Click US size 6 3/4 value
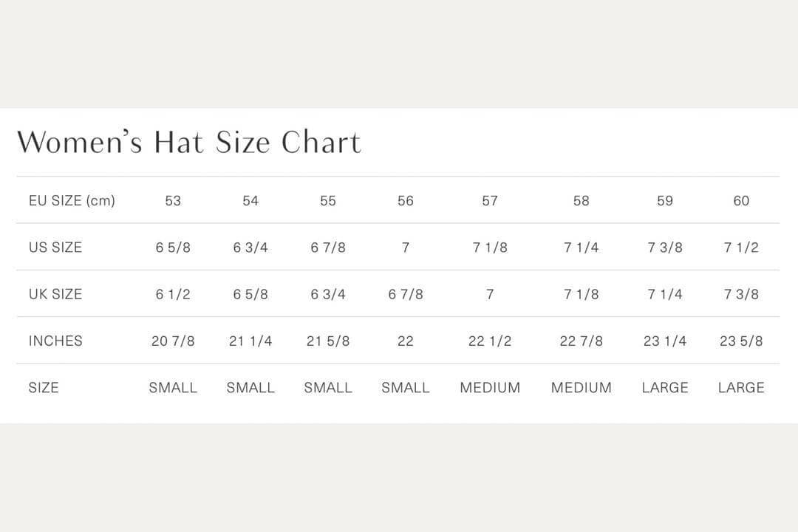The image size is (798, 532). pos(250,248)
